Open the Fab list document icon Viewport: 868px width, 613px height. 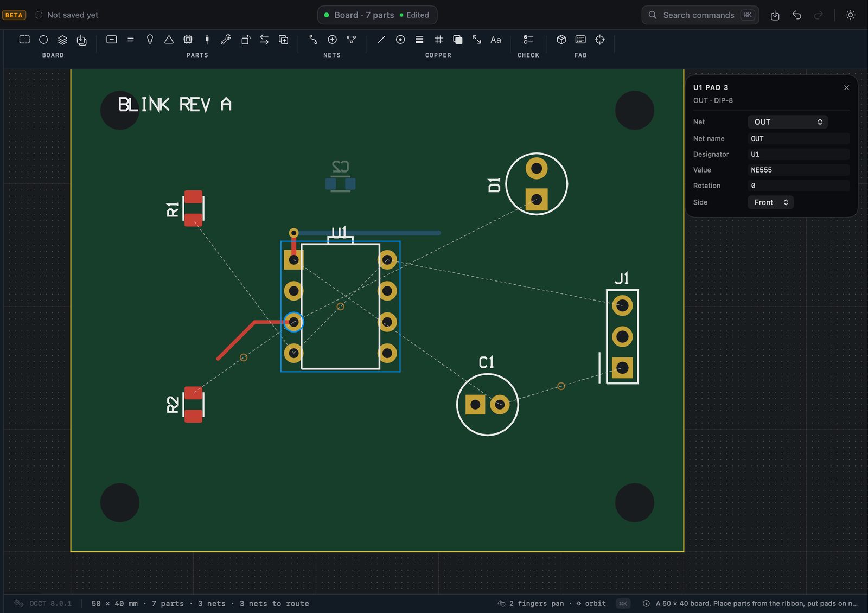[580, 40]
